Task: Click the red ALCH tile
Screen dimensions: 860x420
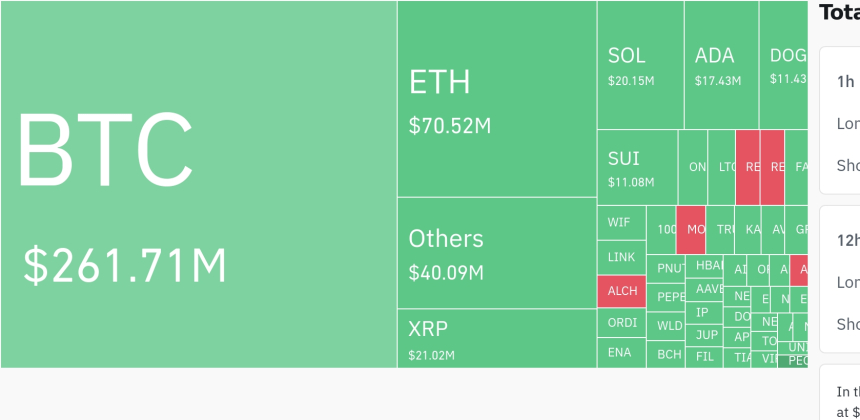Action: click(x=622, y=291)
